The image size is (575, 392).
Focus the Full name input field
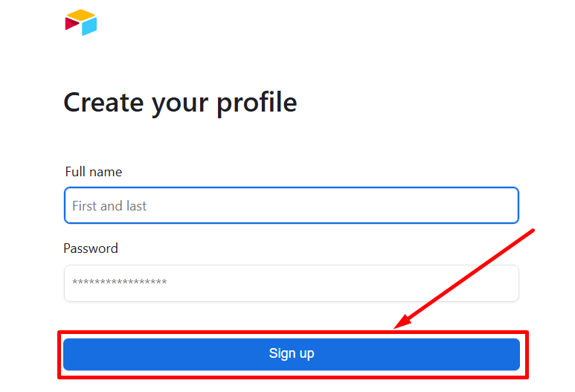coord(291,206)
